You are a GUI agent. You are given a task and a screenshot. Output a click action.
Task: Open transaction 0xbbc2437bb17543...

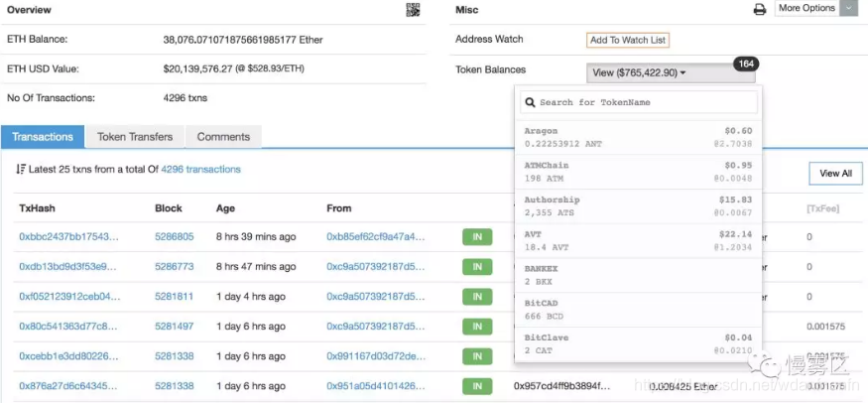coord(68,237)
